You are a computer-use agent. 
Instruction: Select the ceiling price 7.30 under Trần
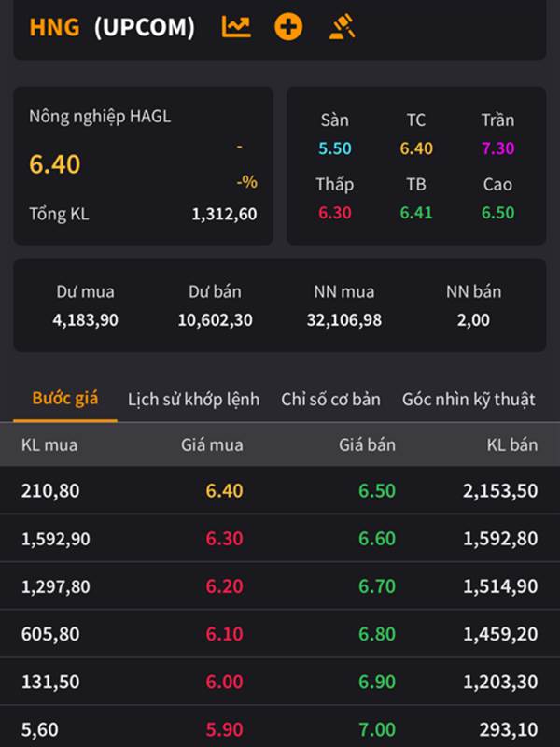(x=497, y=148)
